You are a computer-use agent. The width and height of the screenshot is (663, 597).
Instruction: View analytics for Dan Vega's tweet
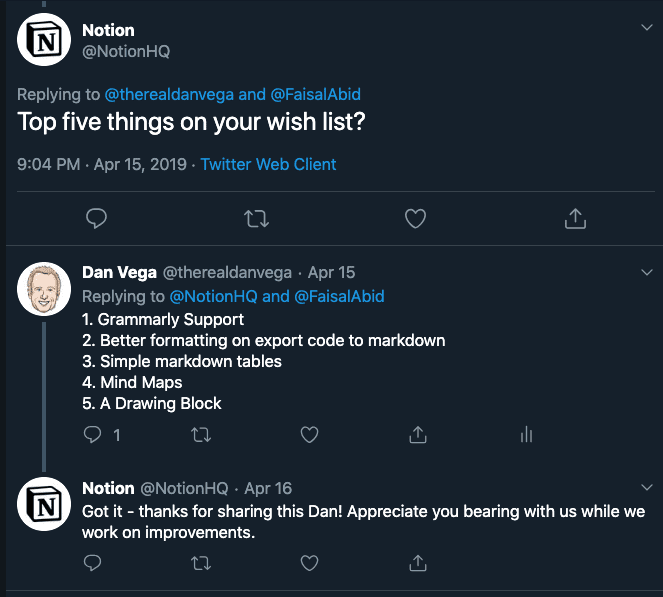coord(526,434)
